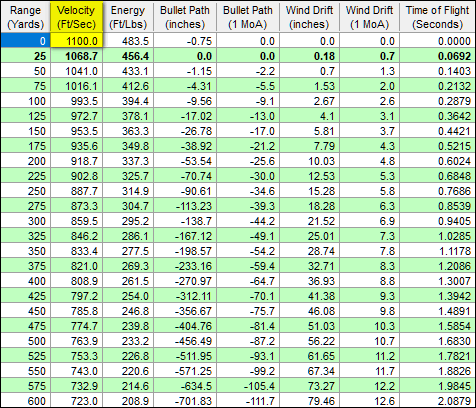476x408 pixels.
Task: Click the Wind Drift (inches) header
Action: tap(309, 17)
